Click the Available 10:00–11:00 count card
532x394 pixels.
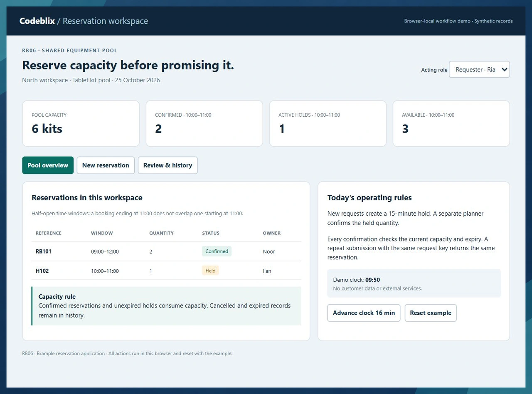pyautogui.click(x=451, y=123)
